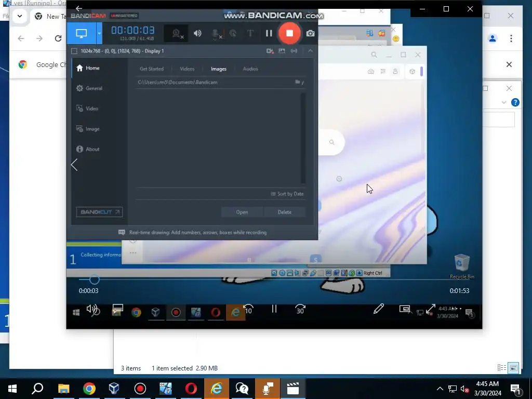Switch File Explorer to large icons view

click(x=514, y=368)
